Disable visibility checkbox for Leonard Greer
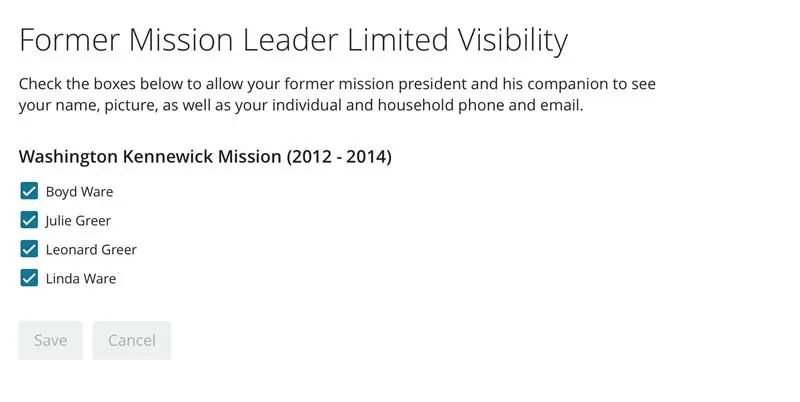 tap(29, 249)
